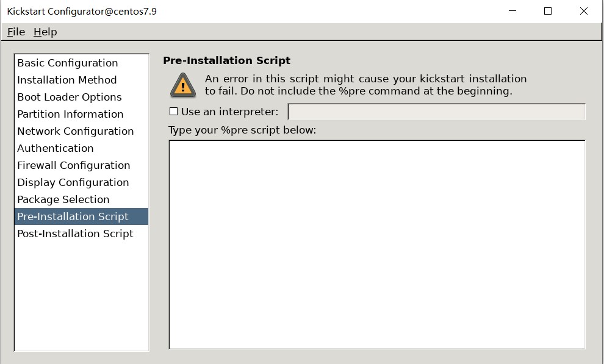Click the yellow warning triangle icon

pyautogui.click(x=183, y=85)
